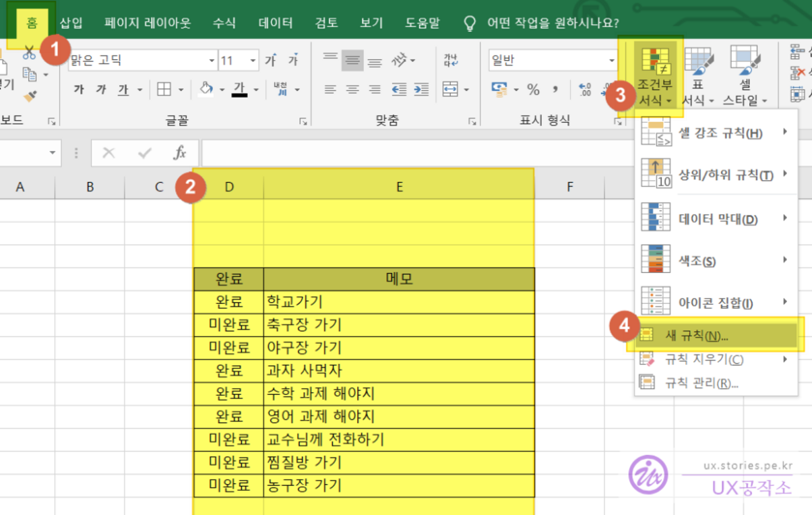The image size is (812, 515).
Task: Apply the yellow fill color bucket
Action: coord(206,90)
